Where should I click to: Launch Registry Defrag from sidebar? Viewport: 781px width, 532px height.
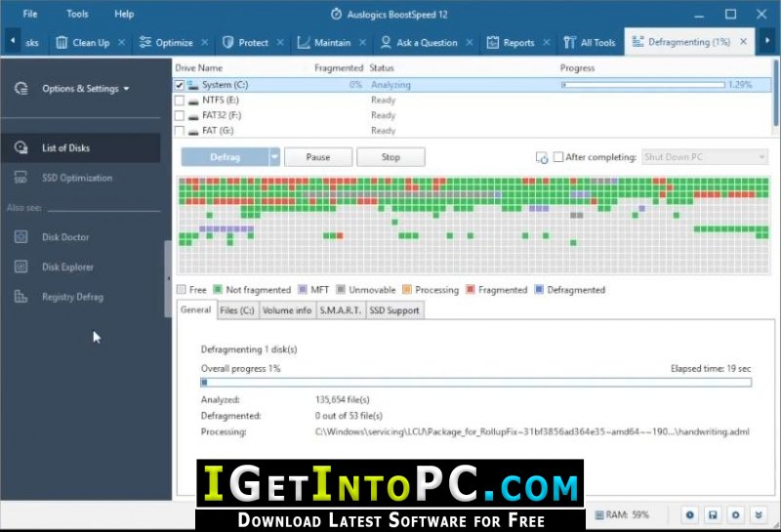coord(72,297)
